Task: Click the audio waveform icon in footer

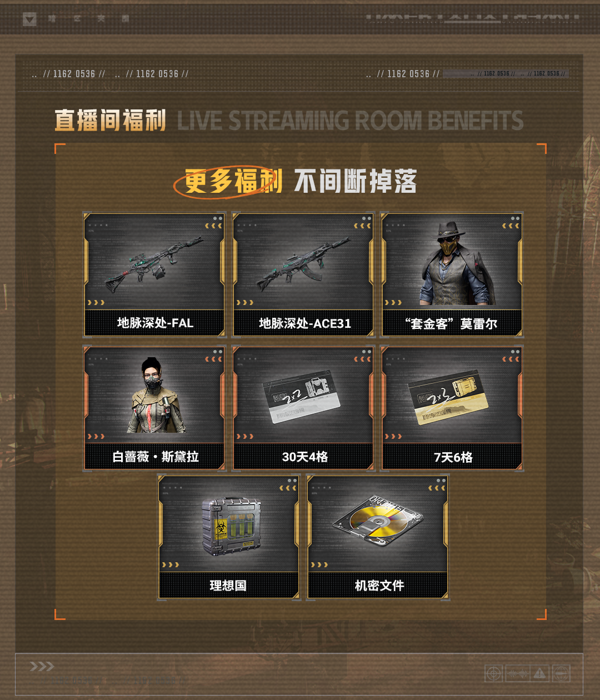Action: 517,673
